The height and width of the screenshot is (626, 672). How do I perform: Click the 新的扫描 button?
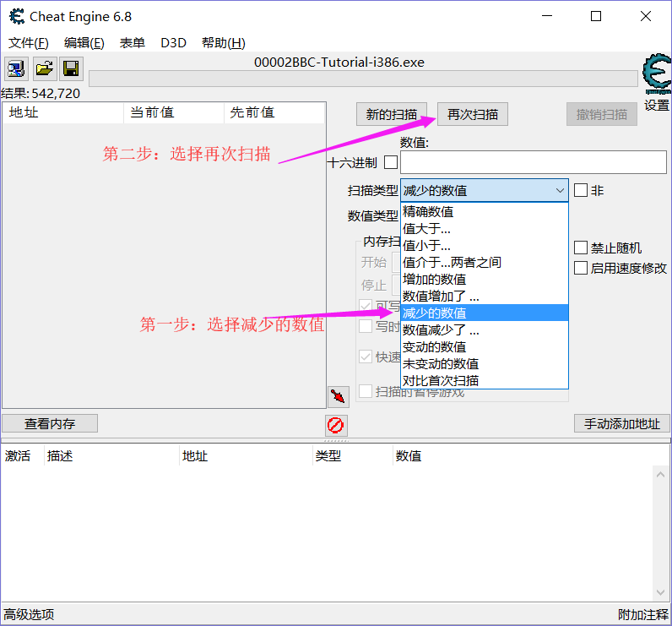pyautogui.click(x=392, y=115)
